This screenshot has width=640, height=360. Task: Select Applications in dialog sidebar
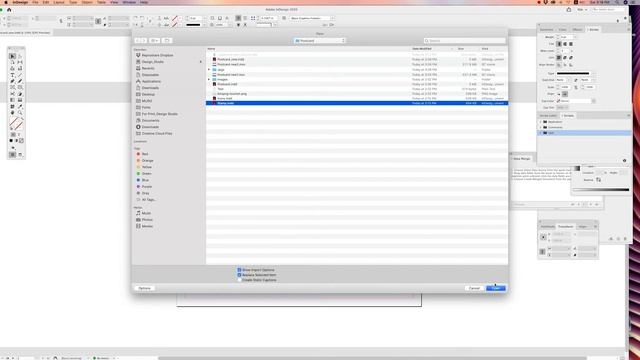(x=151, y=81)
